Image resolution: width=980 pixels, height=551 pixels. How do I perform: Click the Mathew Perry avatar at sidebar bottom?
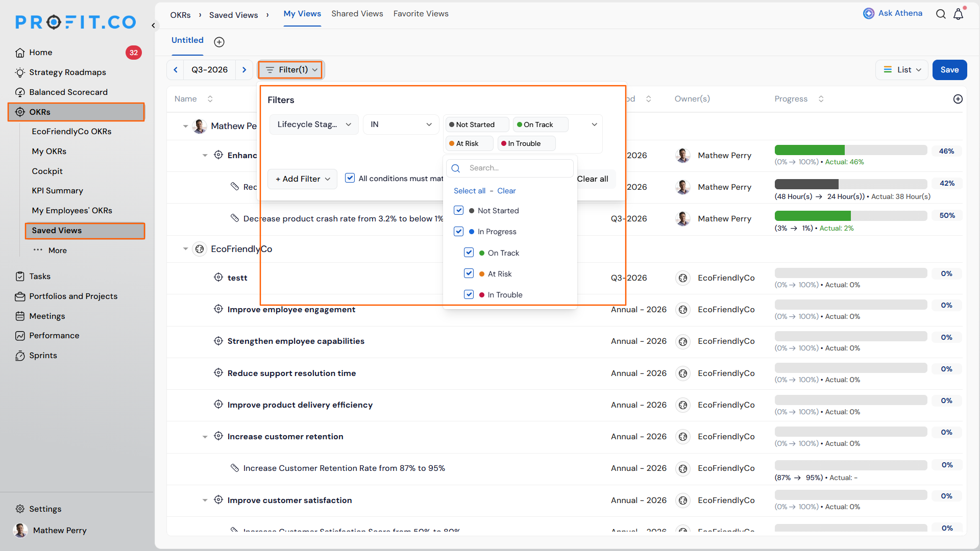(x=20, y=531)
